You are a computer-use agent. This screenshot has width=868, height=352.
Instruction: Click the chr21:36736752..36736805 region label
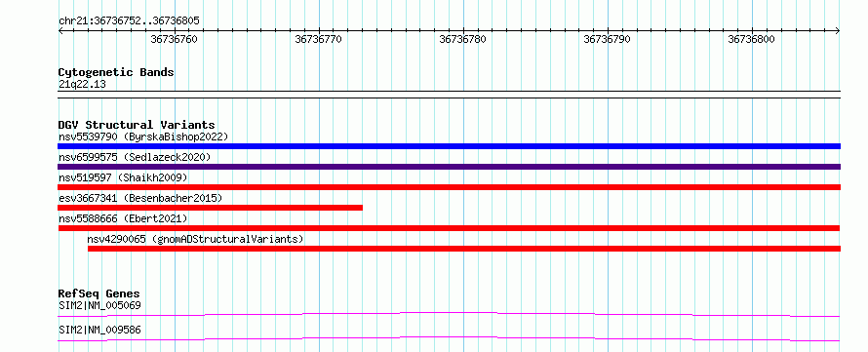pos(129,21)
